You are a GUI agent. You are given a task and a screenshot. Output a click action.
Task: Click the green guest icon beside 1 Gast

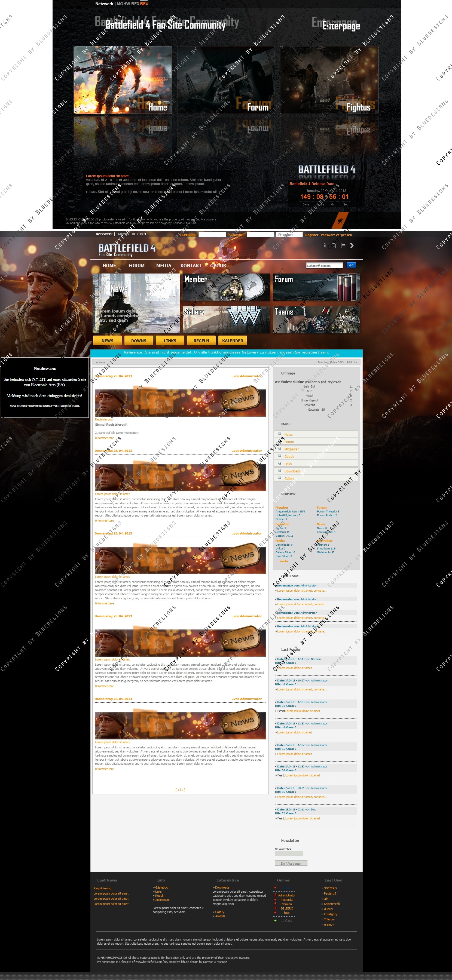click(275, 921)
